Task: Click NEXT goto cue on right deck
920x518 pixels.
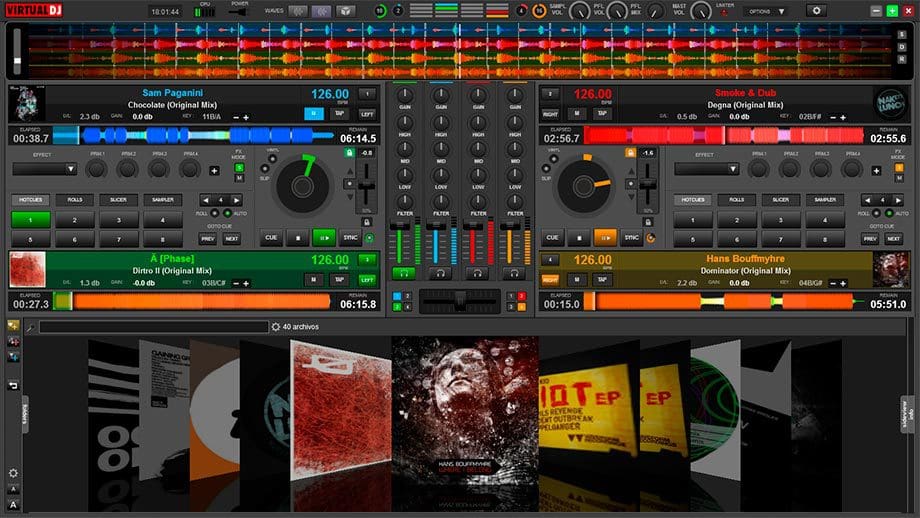Action: (x=894, y=239)
